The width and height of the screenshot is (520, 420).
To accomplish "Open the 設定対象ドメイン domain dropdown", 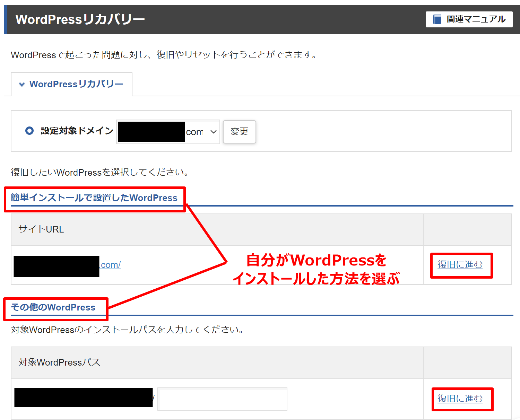I will coord(168,132).
